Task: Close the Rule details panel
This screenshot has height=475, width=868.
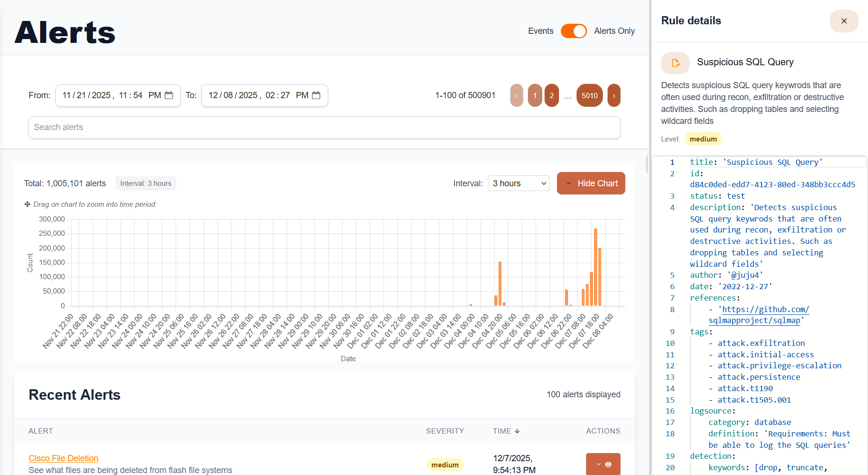Action: tap(844, 21)
